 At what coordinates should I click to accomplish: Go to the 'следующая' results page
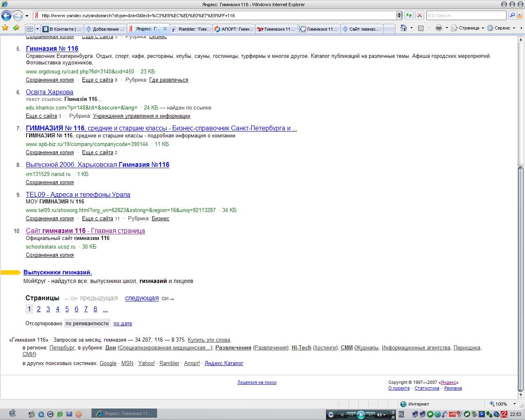[x=142, y=298]
